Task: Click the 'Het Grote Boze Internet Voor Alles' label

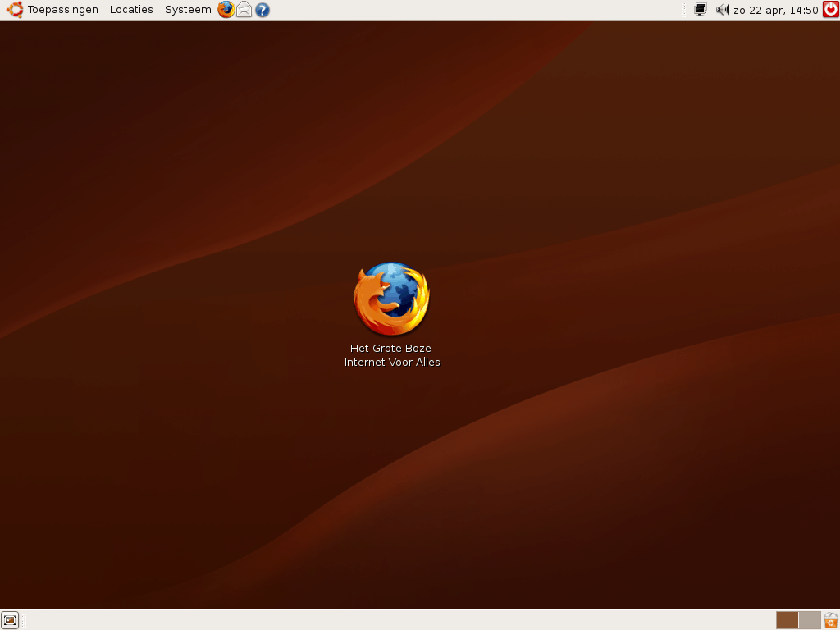Action: tap(391, 355)
